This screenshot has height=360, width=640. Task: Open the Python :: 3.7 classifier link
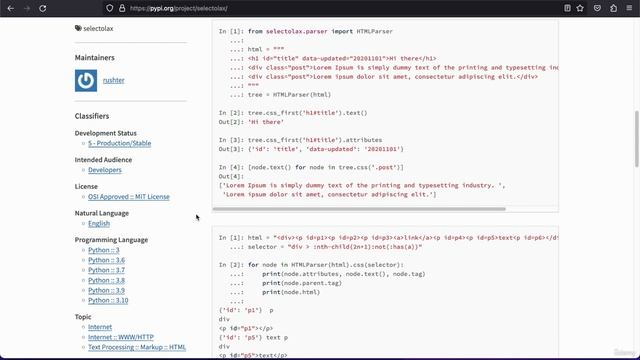coord(107,270)
